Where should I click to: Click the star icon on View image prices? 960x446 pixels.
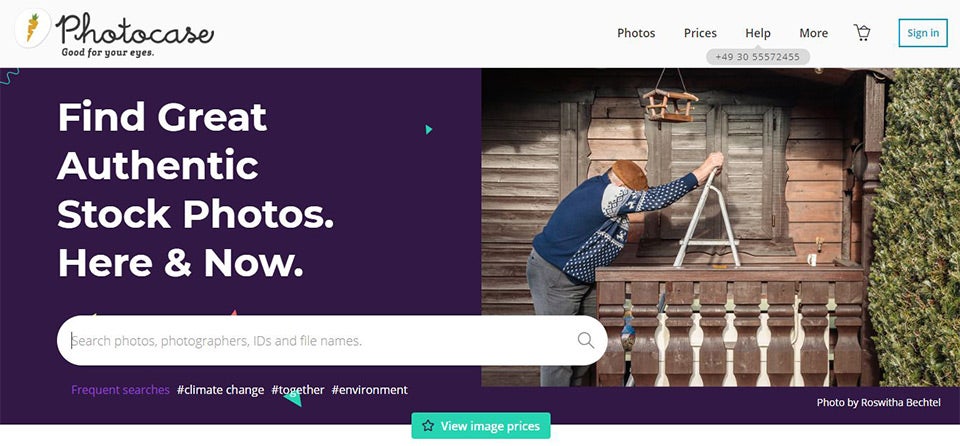pyautogui.click(x=428, y=426)
